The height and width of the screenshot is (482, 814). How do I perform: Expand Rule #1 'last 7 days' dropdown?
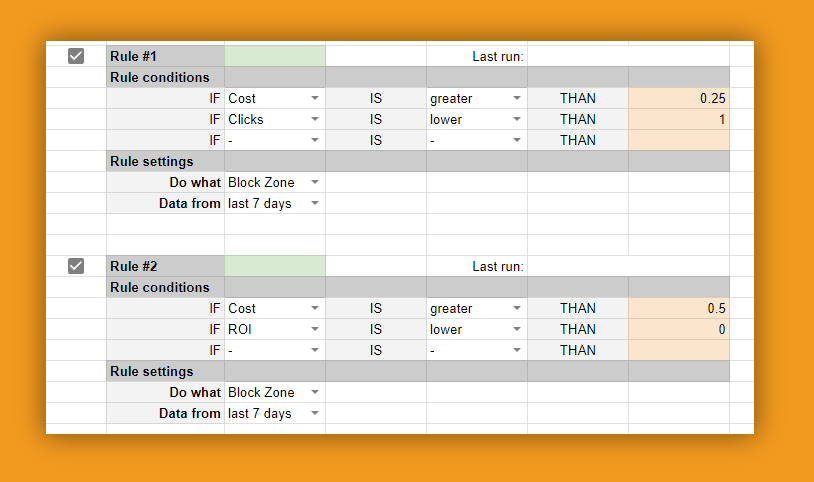pyautogui.click(x=315, y=203)
